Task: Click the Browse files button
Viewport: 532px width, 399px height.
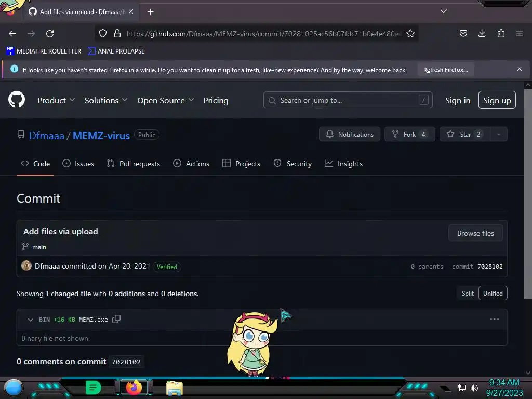Action: [475, 233]
